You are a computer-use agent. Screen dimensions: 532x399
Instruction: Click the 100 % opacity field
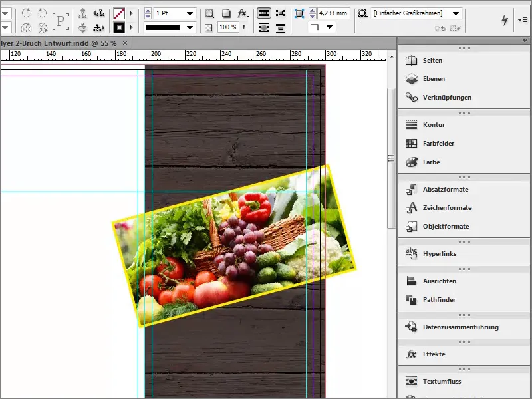pyautogui.click(x=227, y=27)
